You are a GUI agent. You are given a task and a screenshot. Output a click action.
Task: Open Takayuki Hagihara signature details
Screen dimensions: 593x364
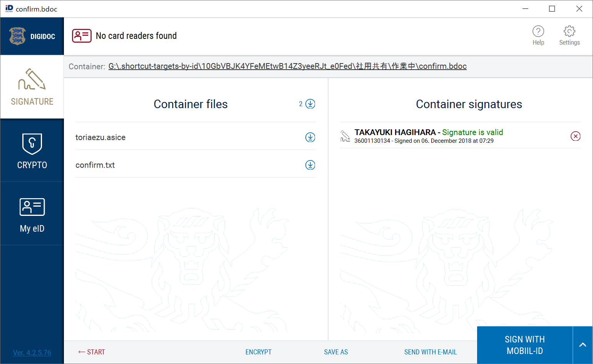460,136
